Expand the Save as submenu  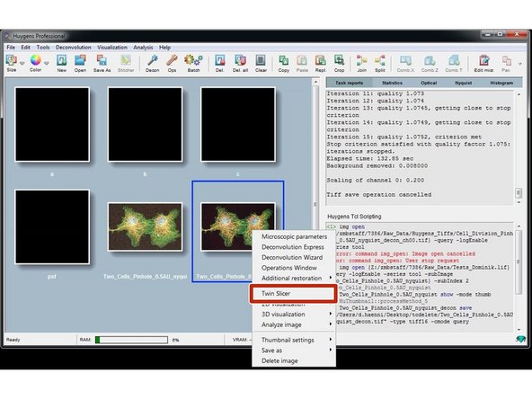(x=330, y=350)
